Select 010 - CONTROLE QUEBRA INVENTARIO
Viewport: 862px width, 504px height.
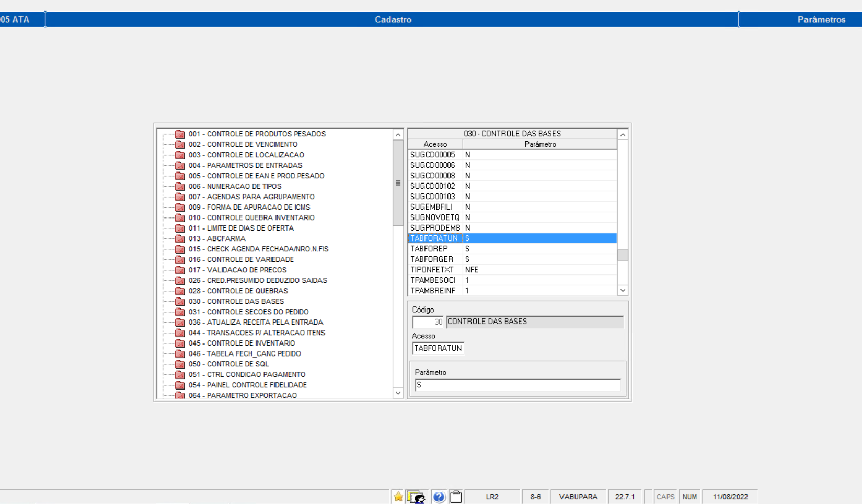tap(251, 218)
